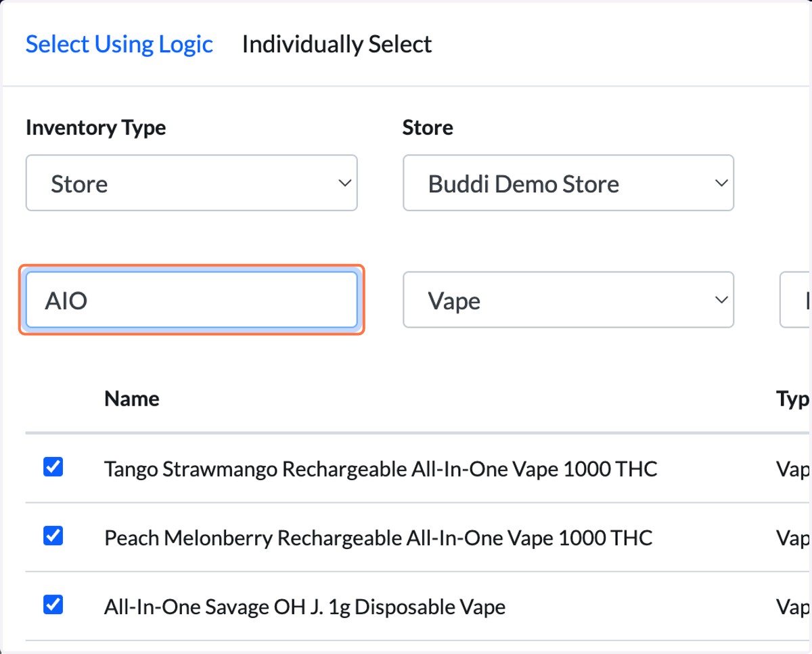Uncheck Tango Strawmango Rechargeable All-In-One Vape checkbox
The image size is (812, 654).
point(53,467)
